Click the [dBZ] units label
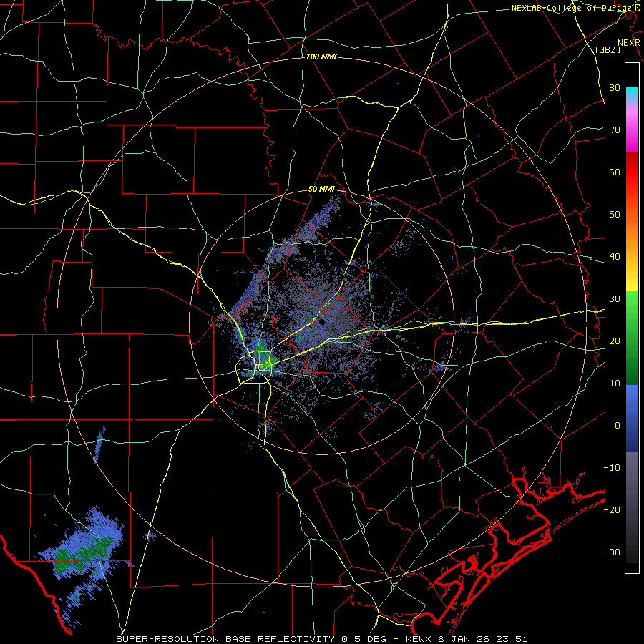 tap(608, 49)
